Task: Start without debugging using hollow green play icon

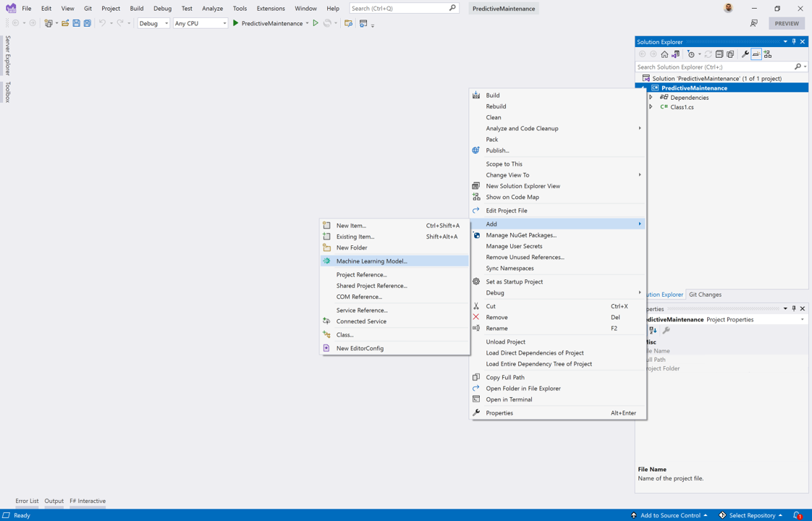Action: (316, 23)
